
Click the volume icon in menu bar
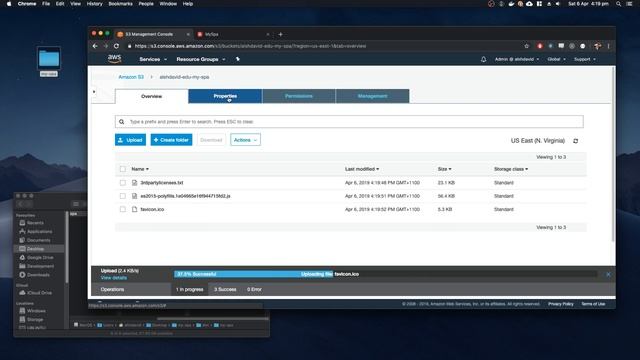pyautogui.click(x=558, y=4)
